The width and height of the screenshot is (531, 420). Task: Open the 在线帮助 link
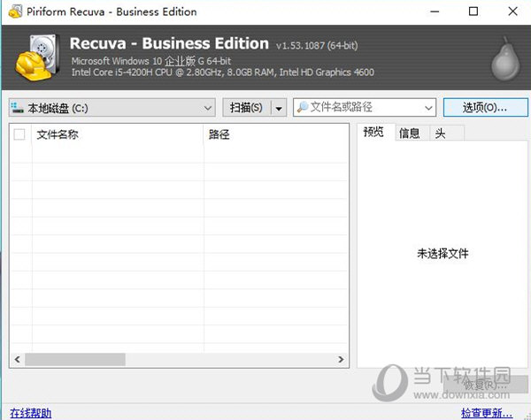click(x=30, y=413)
